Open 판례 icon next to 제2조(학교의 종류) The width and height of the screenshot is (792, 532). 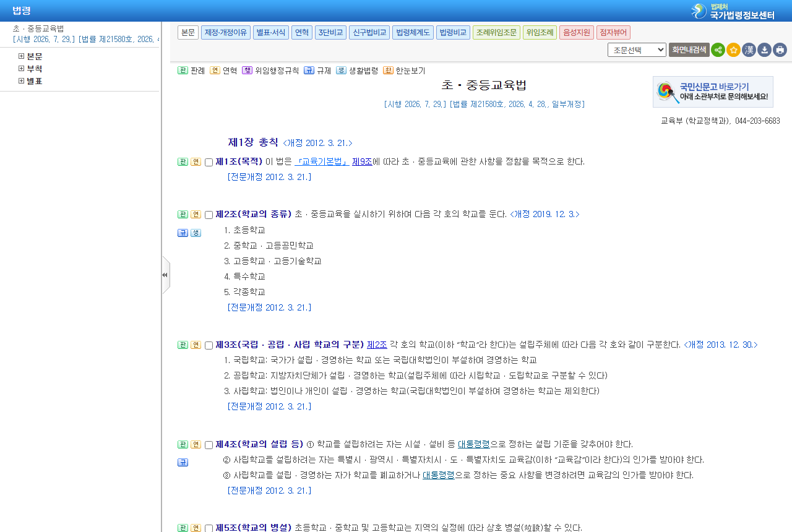click(x=183, y=215)
